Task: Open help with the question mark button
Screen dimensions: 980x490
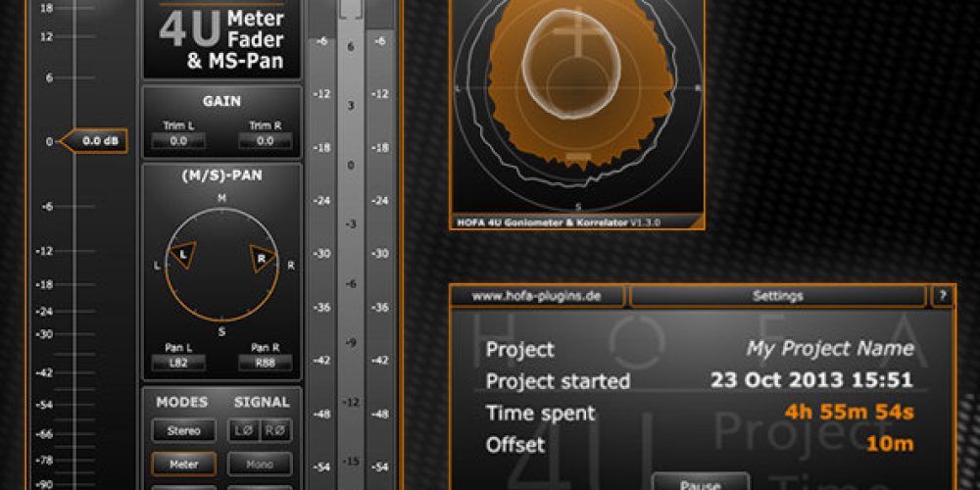Action: click(943, 296)
